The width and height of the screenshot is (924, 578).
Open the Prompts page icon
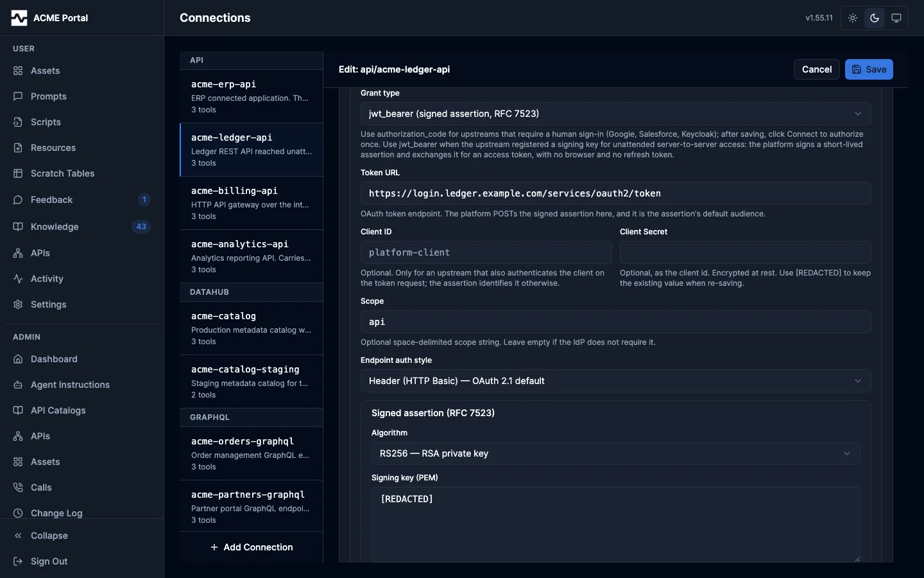pyautogui.click(x=18, y=96)
